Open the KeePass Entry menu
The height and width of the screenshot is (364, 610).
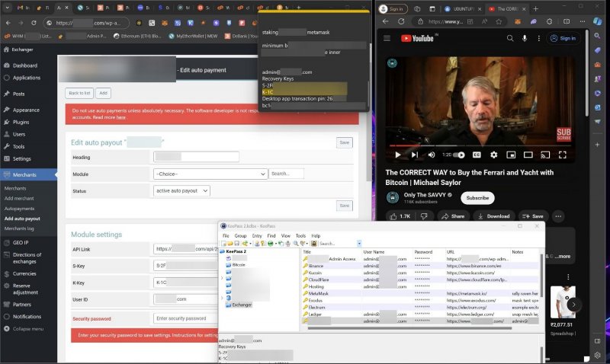257,236
